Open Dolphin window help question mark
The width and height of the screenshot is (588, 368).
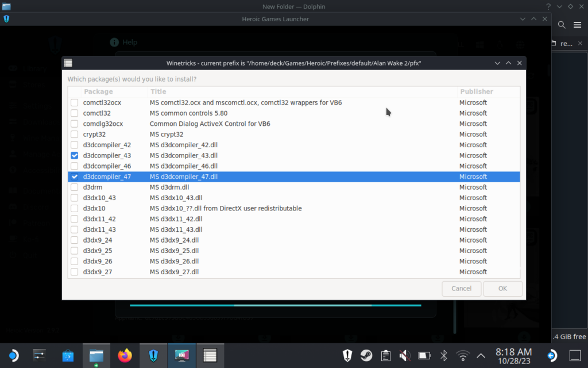click(548, 6)
